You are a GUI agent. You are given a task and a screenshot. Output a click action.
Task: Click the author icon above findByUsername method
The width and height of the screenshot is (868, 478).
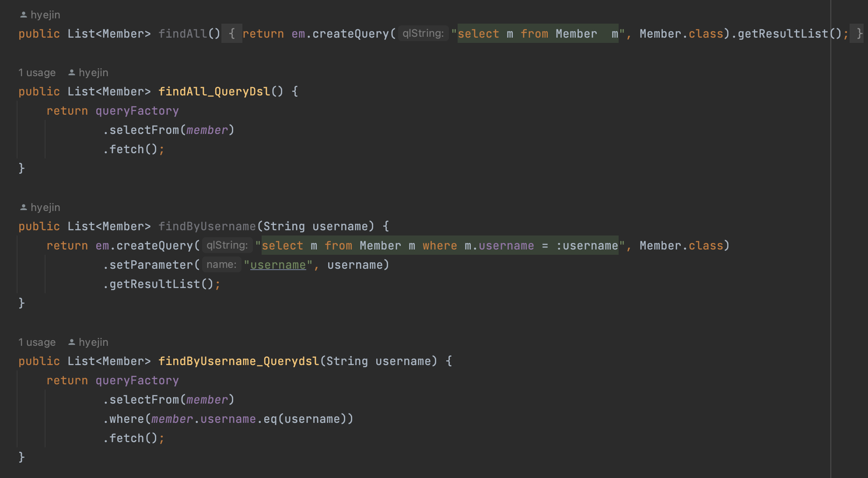tap(24, 207)
